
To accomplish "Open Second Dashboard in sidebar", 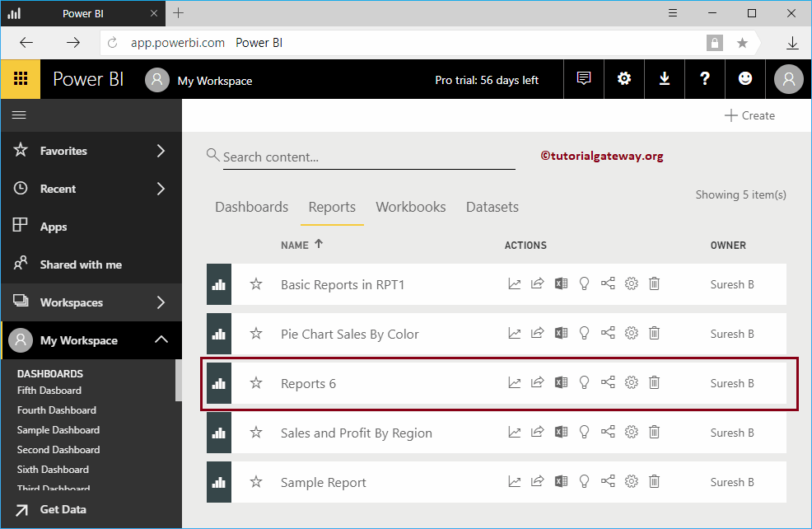I will pyautogui.click(x=58, y=450).
